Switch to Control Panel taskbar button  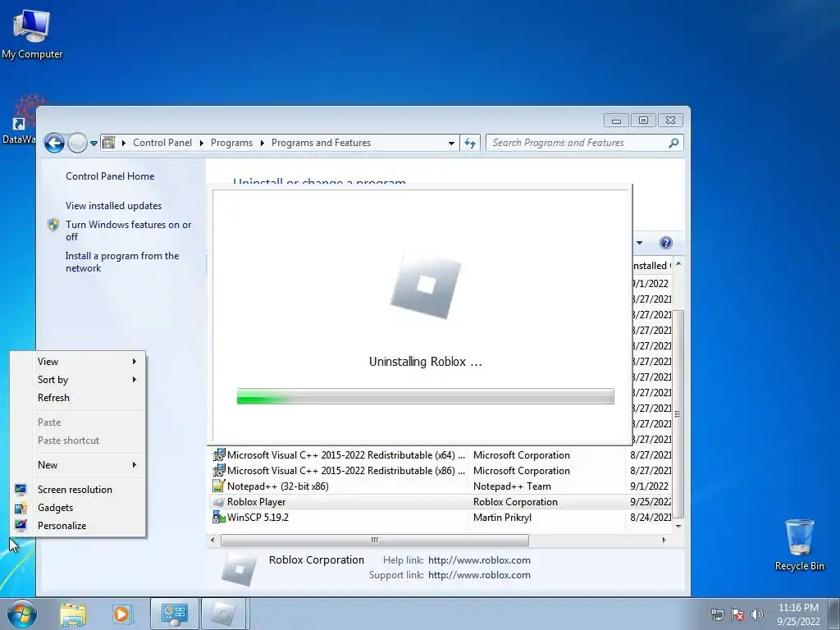pyautogui.click(x=174, y=614)
